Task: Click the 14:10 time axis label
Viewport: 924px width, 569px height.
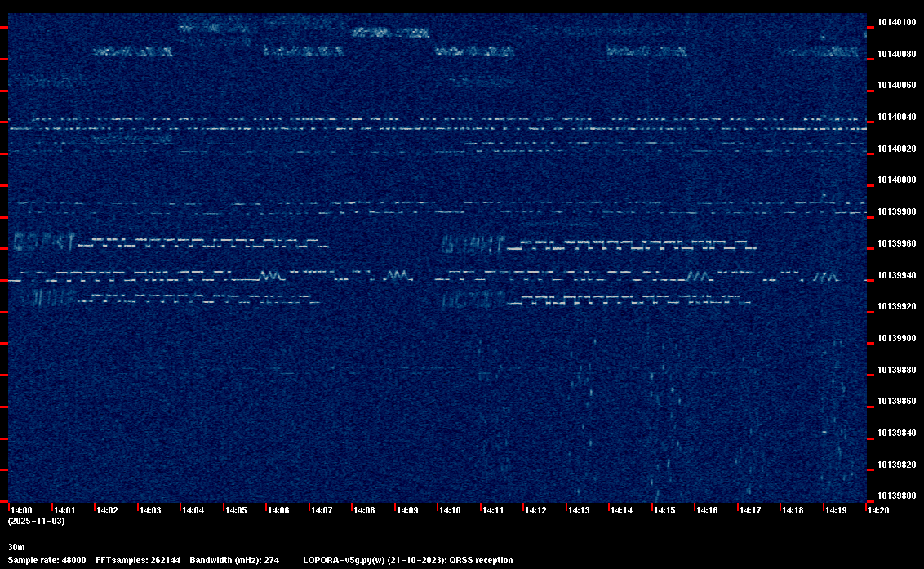Action: 451,510
